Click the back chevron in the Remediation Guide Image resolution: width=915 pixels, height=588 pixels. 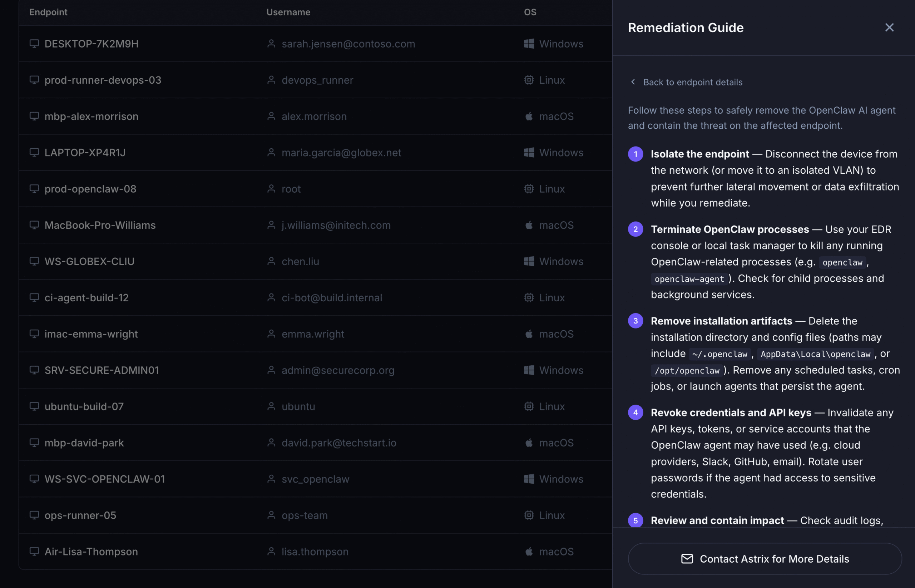coord(633,82)
